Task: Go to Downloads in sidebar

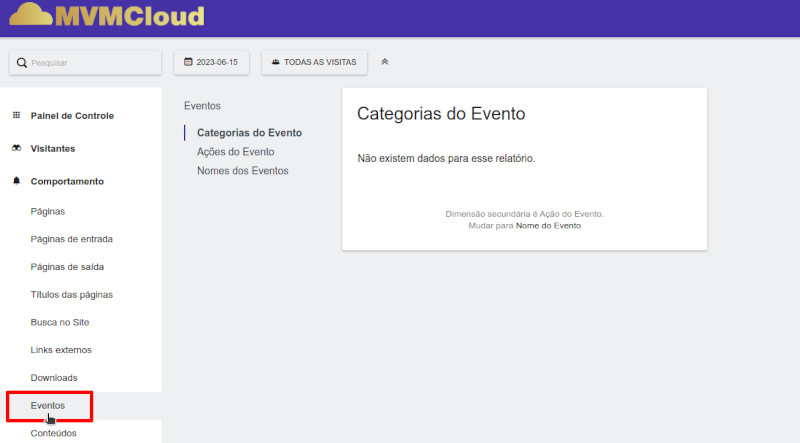Action: pyautogui.click(x=54, y=377)
